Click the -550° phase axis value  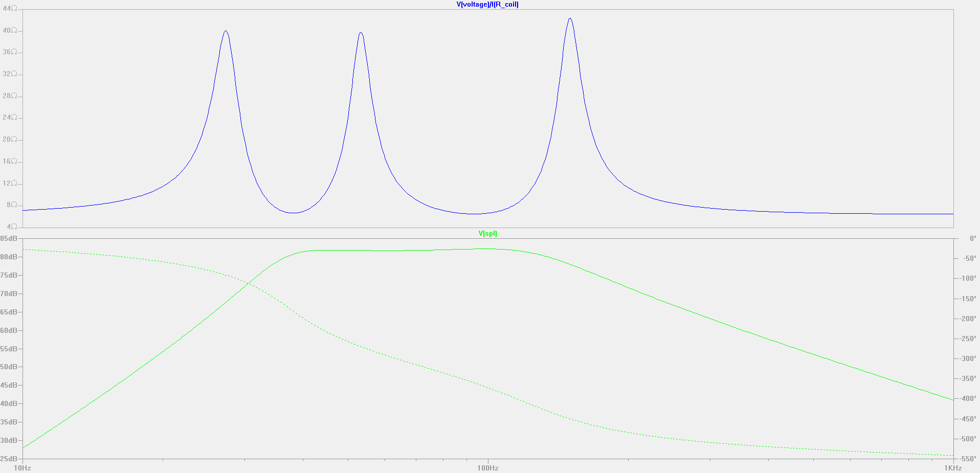coord(968,459)
